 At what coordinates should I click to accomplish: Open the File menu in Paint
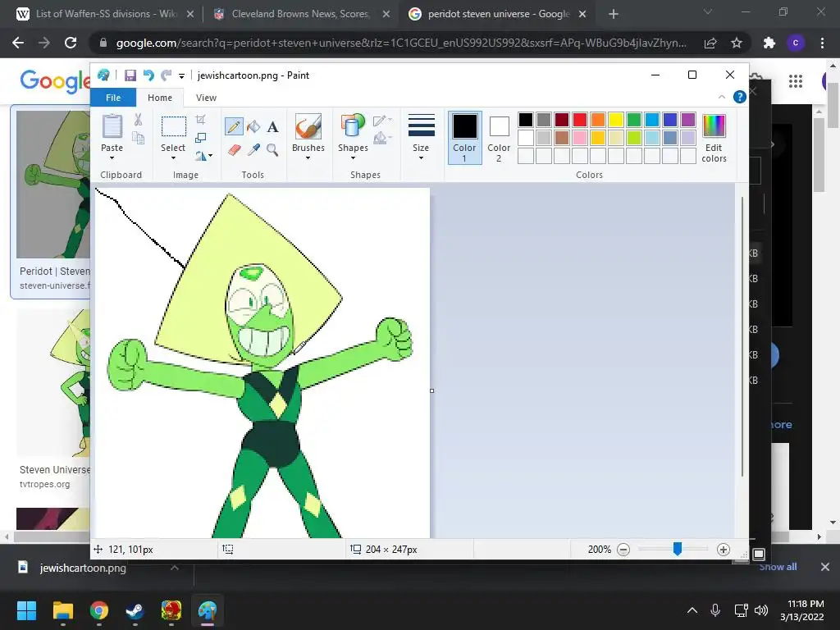[113, 98]
